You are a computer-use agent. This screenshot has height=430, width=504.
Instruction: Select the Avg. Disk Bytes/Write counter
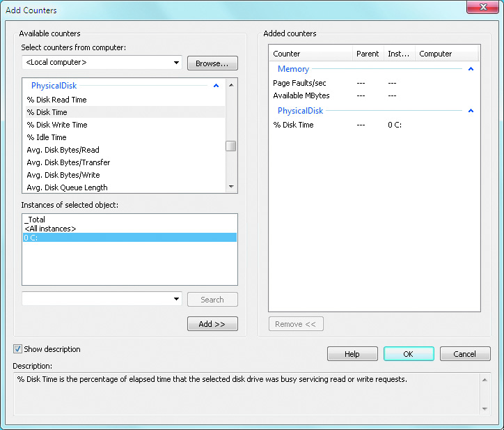coord(125,175)
